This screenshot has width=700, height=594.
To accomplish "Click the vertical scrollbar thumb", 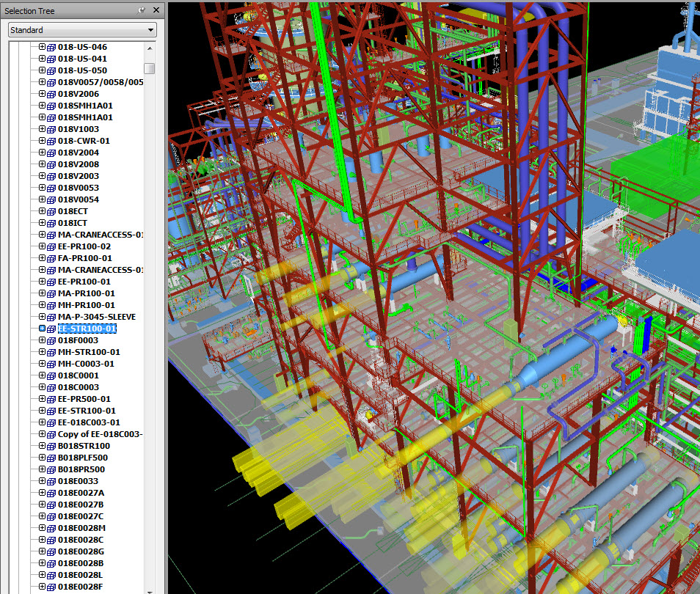I will [x=149, y=67].
